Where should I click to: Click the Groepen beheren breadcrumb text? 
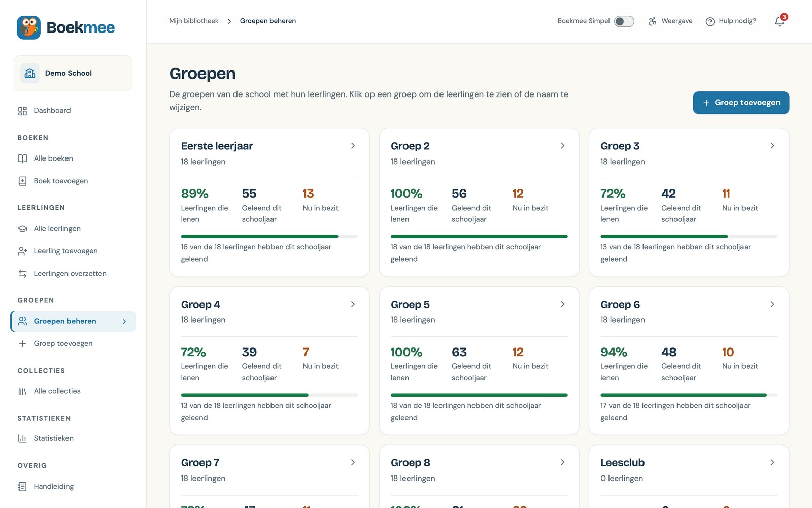pos(267,21)
